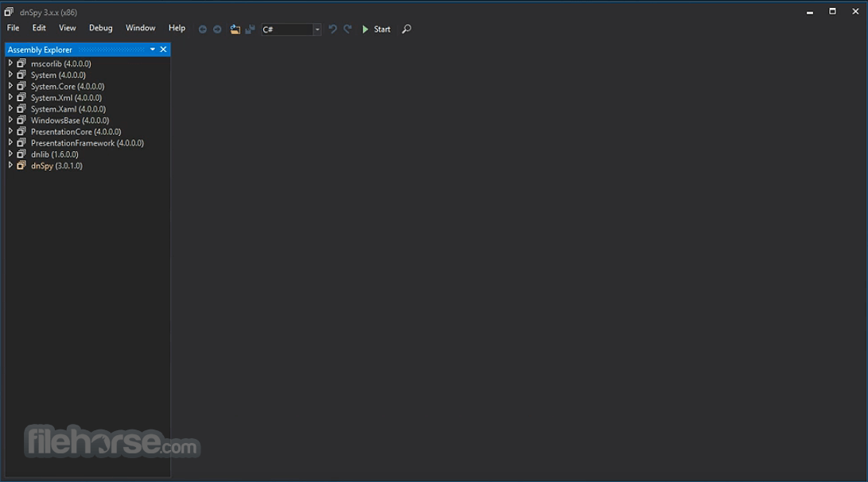Expand the dnlib assembly node
This screenshot has height=482, width=868.
pyautogui.click(x=10, y=154)
